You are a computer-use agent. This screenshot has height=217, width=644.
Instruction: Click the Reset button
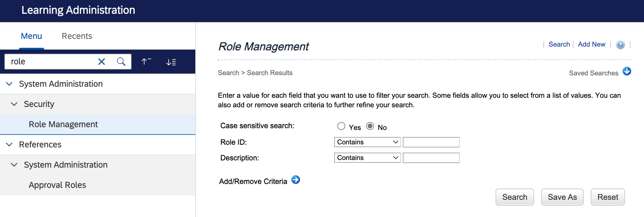pos(607,197)
